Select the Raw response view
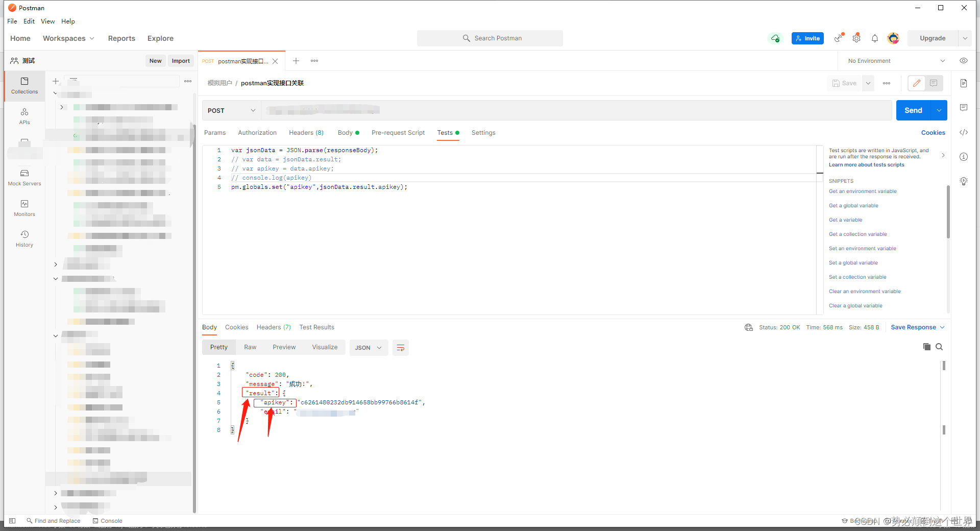 click(250, 347)
